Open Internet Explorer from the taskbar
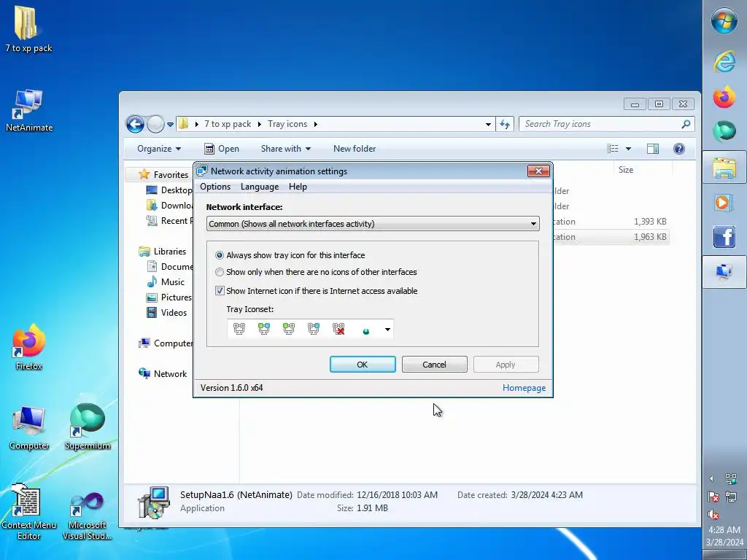The width and height of the screenshot is (747, 560). pos(724,61)
